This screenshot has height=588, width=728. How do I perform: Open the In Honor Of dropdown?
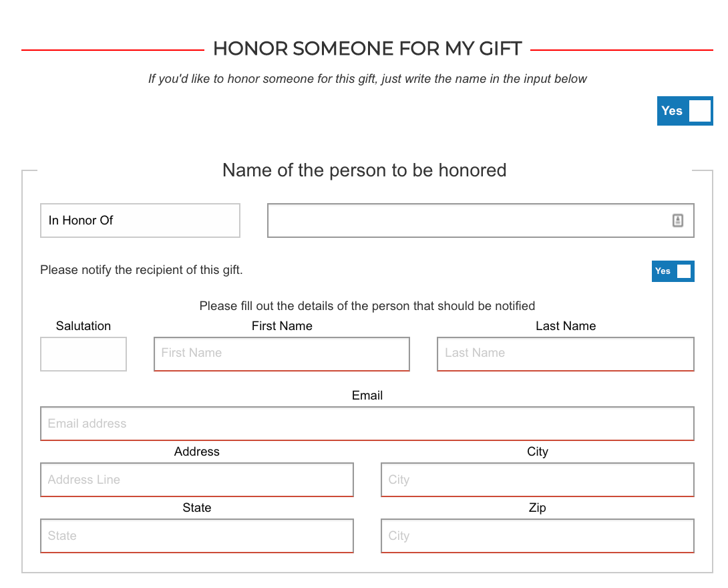(x=140, y=220)
